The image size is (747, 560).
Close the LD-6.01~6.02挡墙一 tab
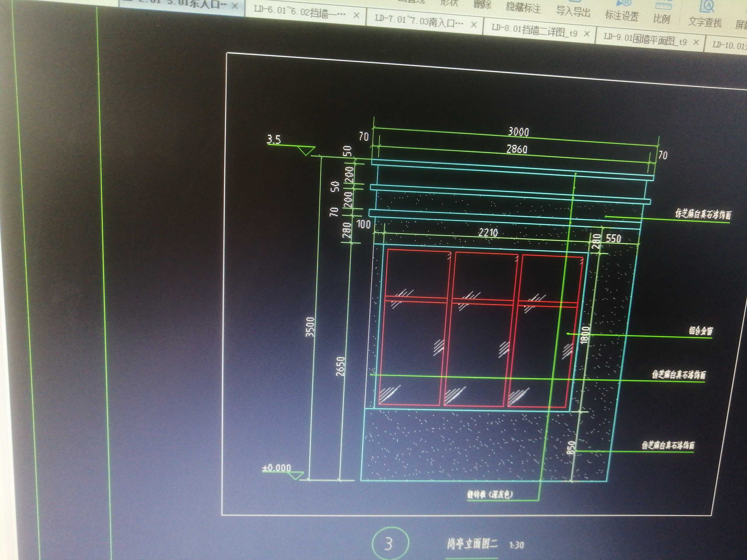[356, 15]
